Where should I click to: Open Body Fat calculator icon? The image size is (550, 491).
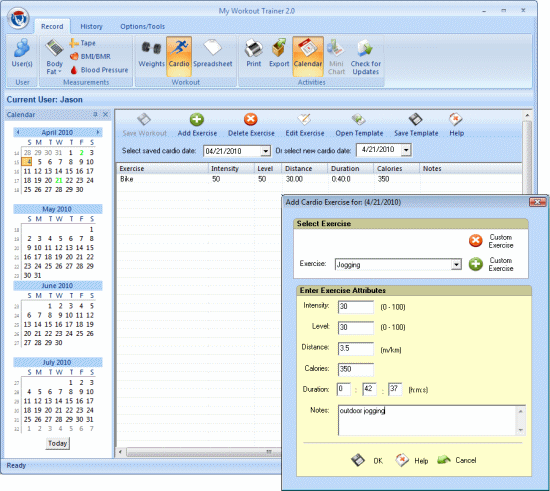54,57
